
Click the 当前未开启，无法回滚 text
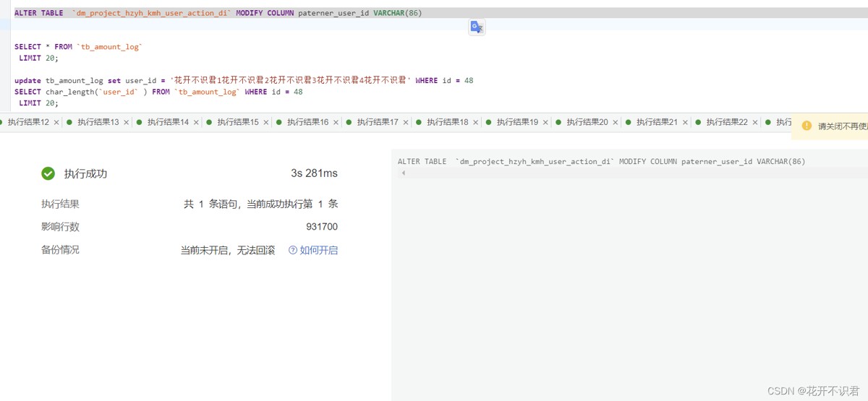tap(228, 250)
